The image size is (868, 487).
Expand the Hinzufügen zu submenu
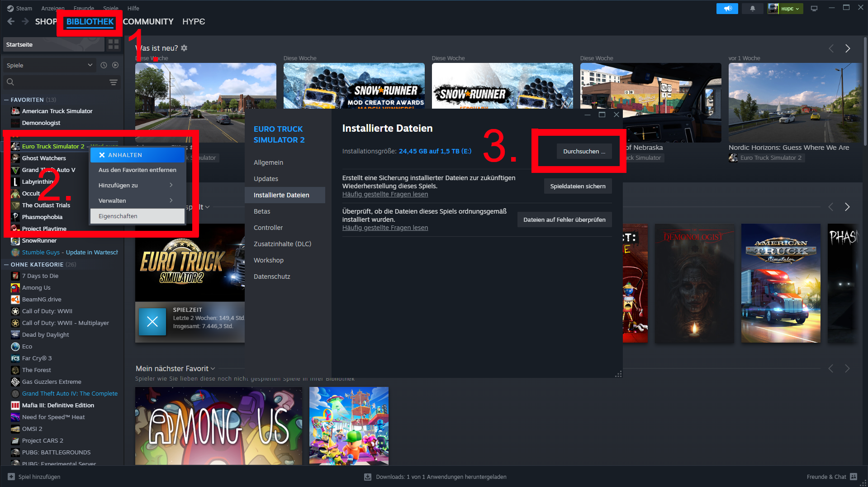point(138,185)
